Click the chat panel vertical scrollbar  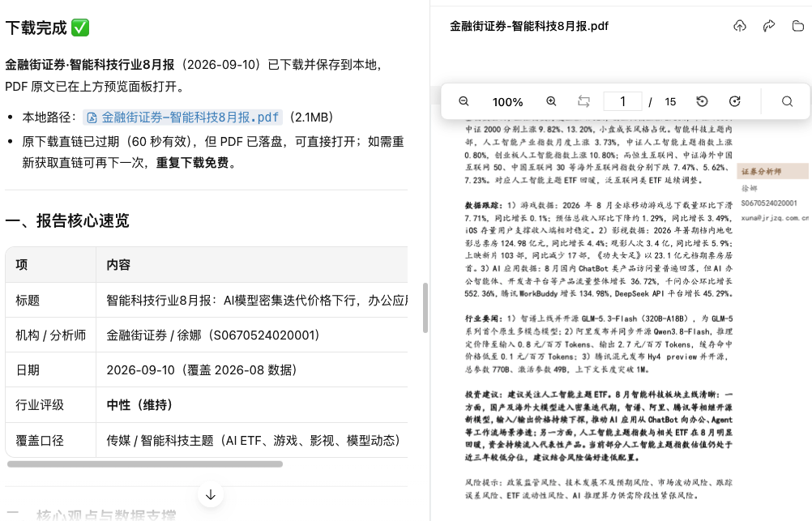point(425,308)
